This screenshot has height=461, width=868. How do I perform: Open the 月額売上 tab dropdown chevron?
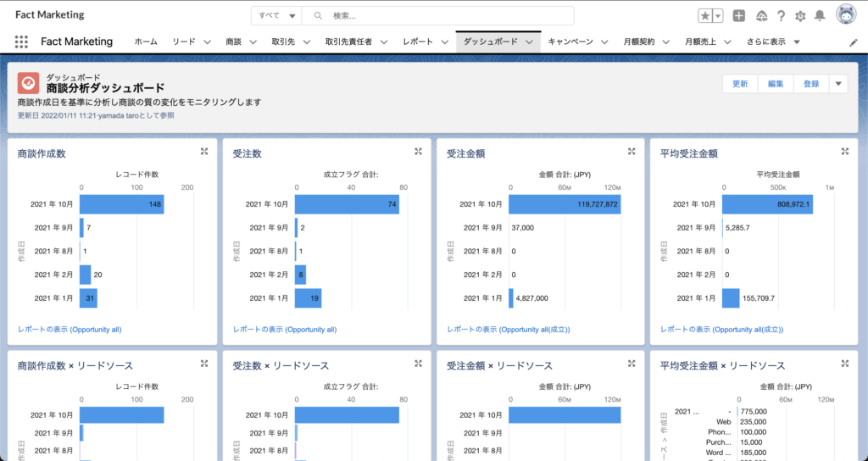[x=727, y=42]
